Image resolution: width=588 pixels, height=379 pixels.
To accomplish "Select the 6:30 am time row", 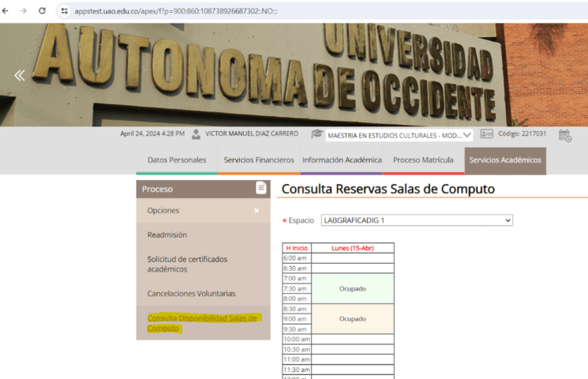I will [338, 268].
